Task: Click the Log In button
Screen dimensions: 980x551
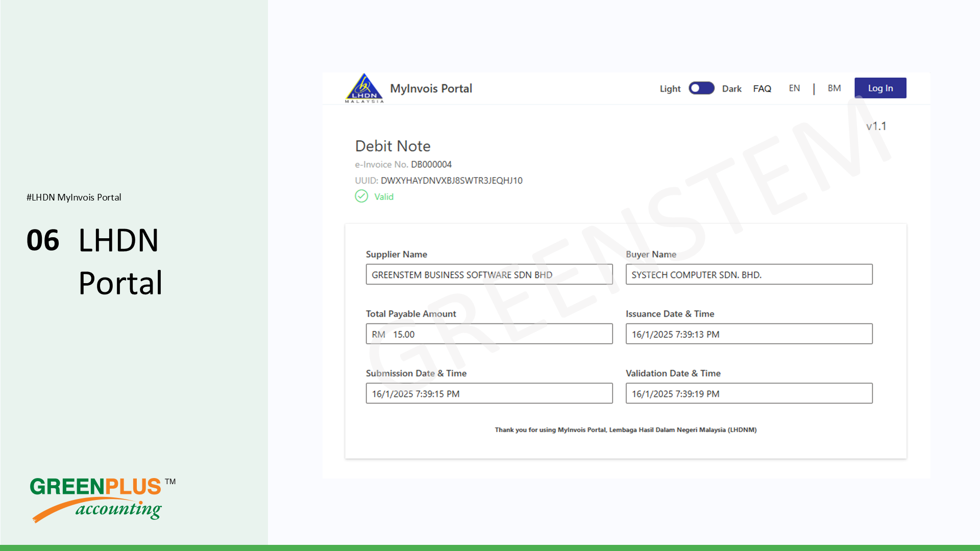Action: [880, 88]
